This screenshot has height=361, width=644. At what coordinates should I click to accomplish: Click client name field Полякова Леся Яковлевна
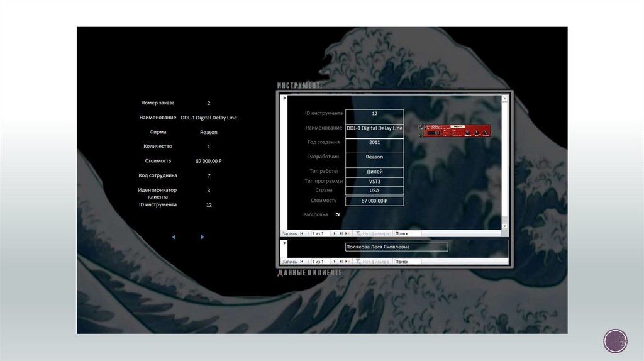(x=397, y=247)
